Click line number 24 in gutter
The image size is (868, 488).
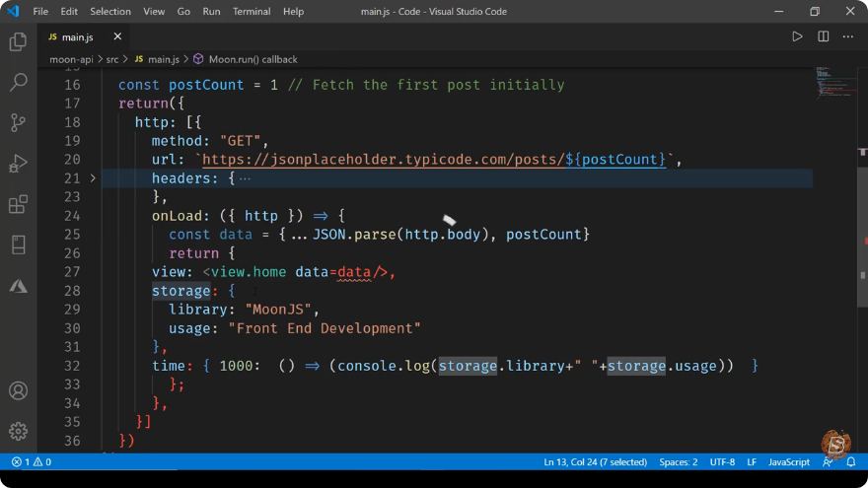click(x=72, y=216)
